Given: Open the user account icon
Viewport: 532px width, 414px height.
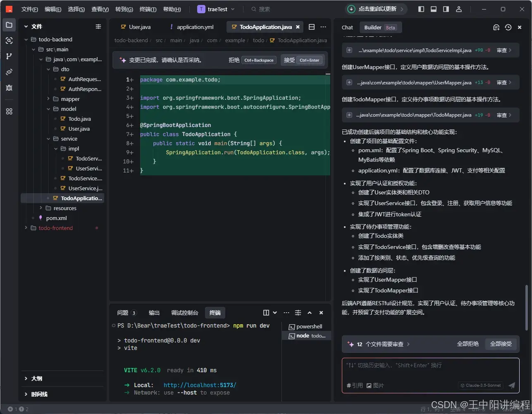Looking at the screenshot, I should (458, 9).
